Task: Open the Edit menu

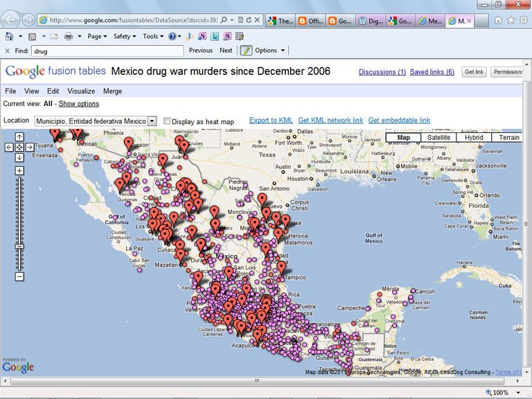Action: click(x=53, y=91)
